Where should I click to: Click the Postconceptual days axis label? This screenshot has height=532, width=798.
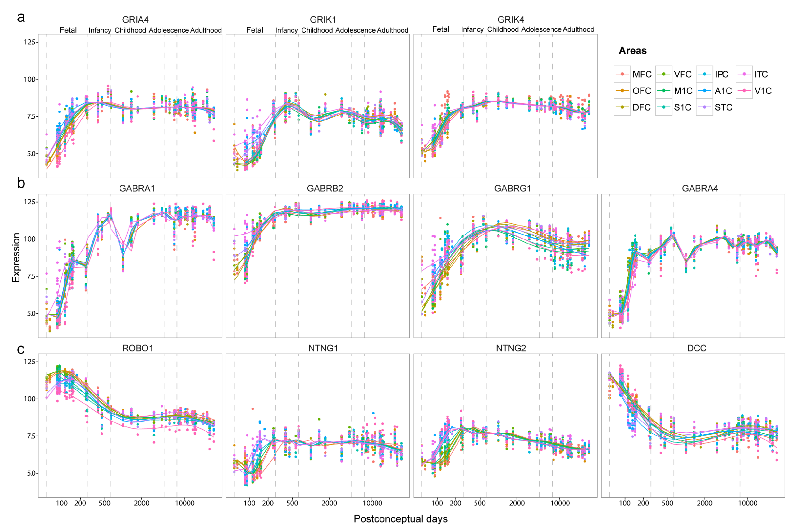[x=400, y=519]
